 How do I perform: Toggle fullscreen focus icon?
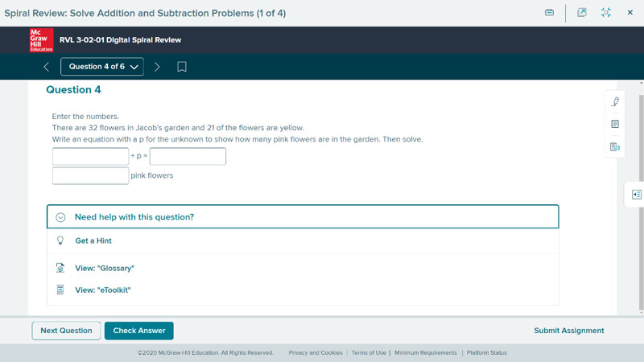[606, 13]
